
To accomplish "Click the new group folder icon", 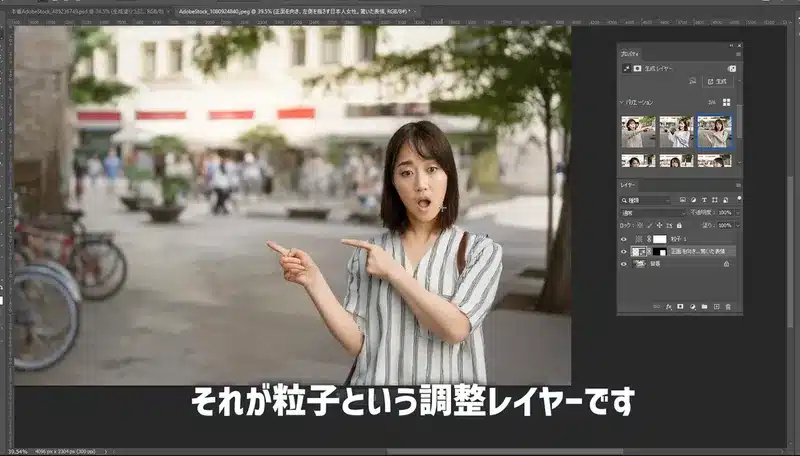I will (x=704, y=306).
